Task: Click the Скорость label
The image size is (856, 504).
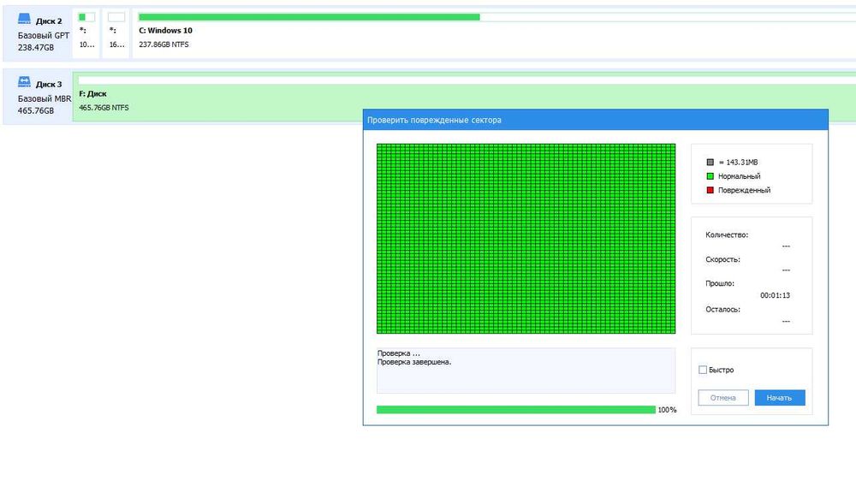Action: (x=722, y=259)
